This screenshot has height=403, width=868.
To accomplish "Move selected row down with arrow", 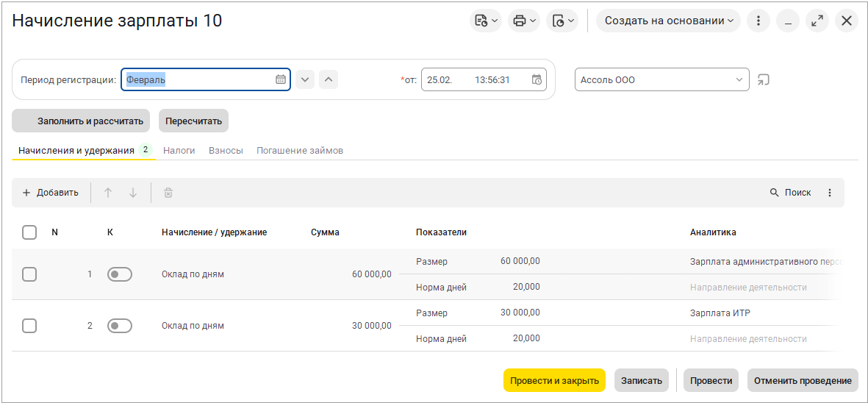I will tap(133, 193).
